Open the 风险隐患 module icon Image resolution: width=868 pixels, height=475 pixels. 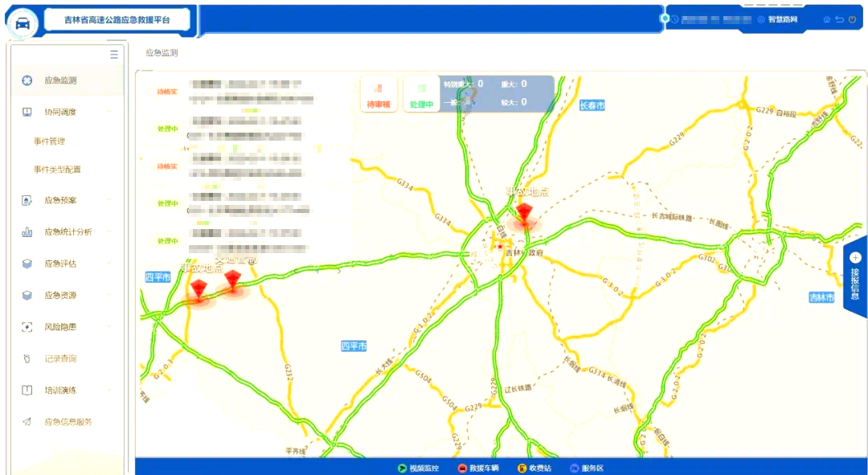click(x=26, y=326)
